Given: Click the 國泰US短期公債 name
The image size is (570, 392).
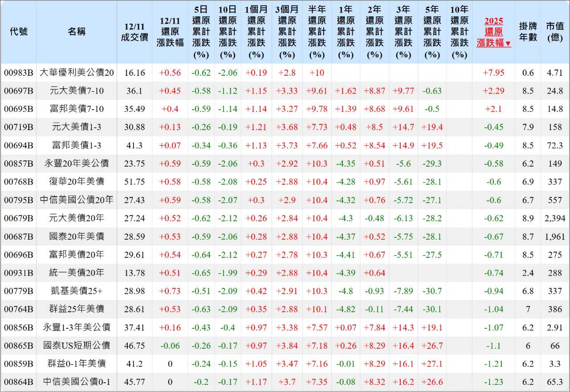Looking at the screenshot, I should pos(76,346).
